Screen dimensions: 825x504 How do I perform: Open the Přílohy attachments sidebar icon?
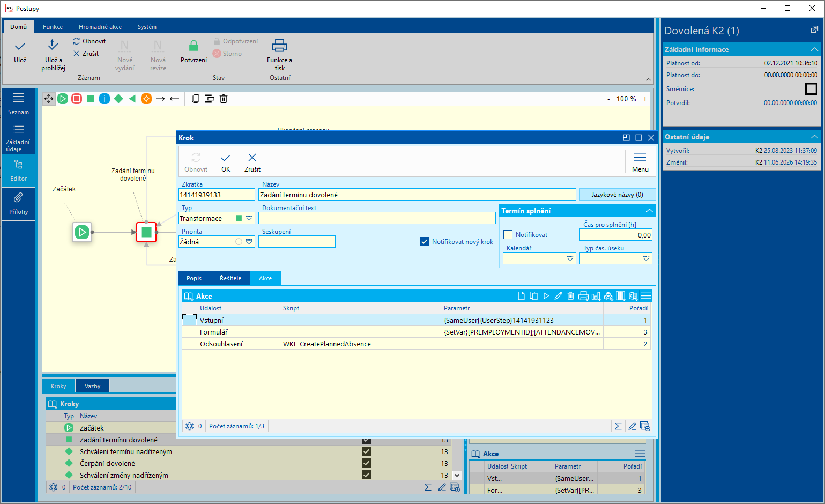coord(18,204)
